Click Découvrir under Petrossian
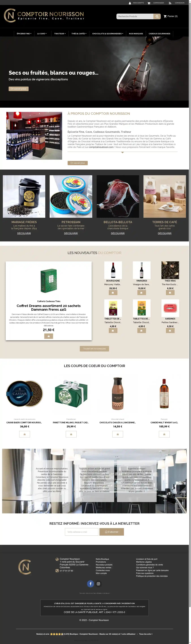191x644 pixels. coord(71,233)
